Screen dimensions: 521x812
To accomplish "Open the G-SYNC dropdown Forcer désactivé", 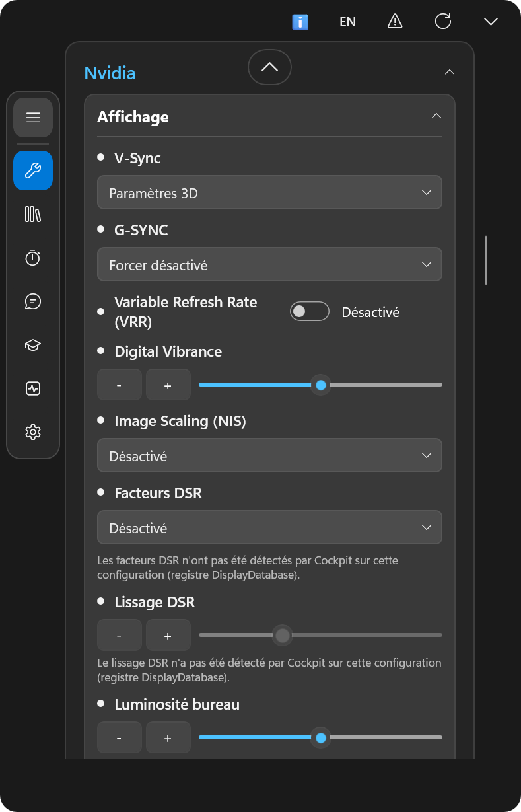I will pyautogui.click(x=269, y=264).
